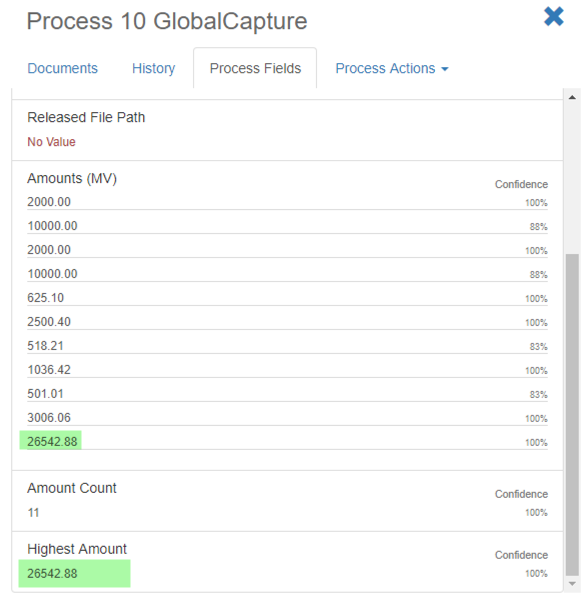Viewport: 587px width, 594px height.
Task: Switch to the Documents tab
Action: click(62, 68)
